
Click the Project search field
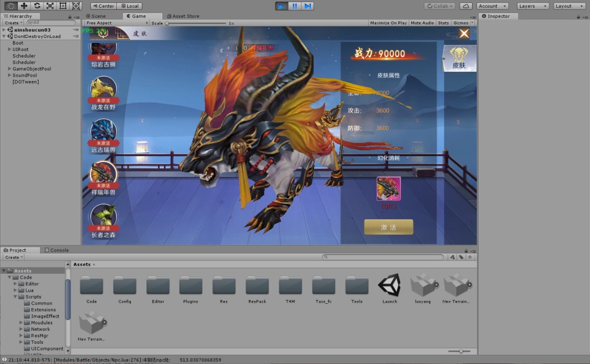383,257
